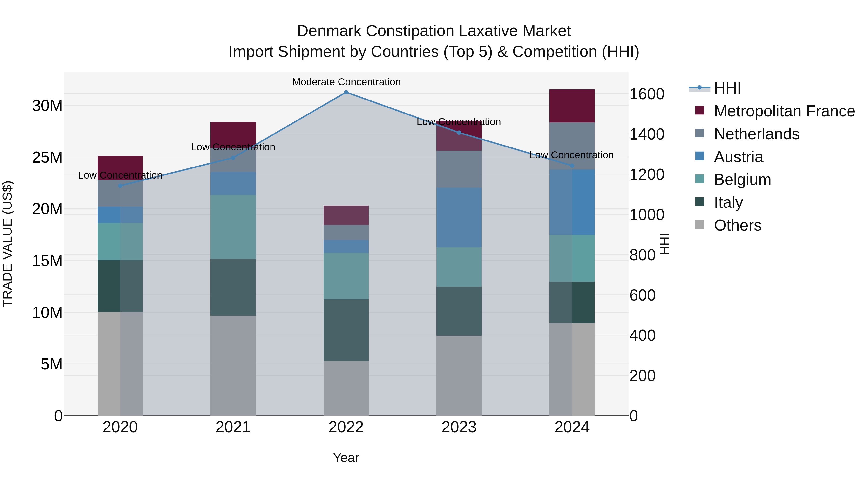Select the 2022 Others bar segment
This screenshot has height=488, width=868.
346,388
